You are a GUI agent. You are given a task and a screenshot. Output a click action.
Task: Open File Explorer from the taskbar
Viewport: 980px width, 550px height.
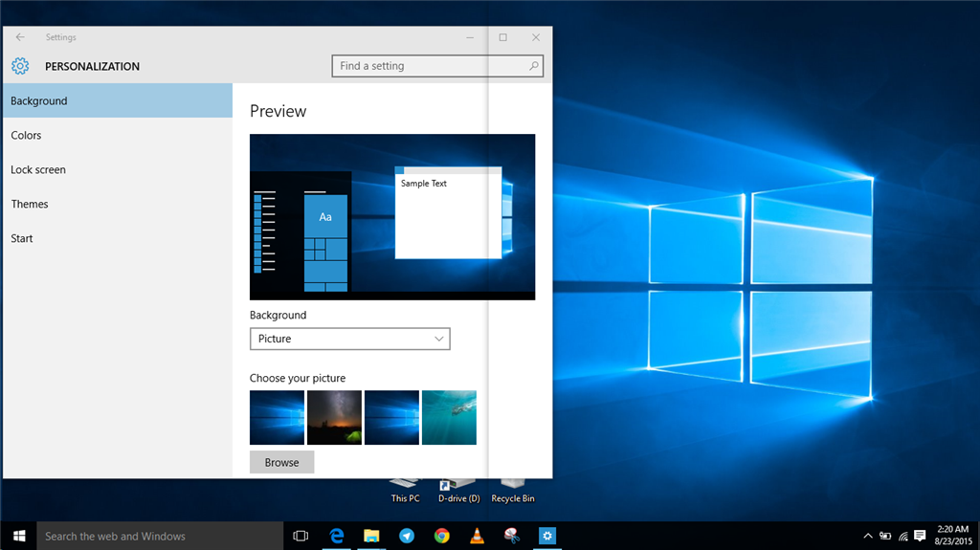coord(372,536)
